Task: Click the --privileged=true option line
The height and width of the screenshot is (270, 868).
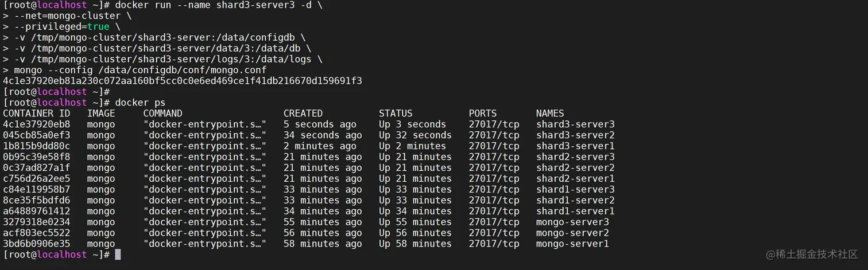Action: (72, 26)
